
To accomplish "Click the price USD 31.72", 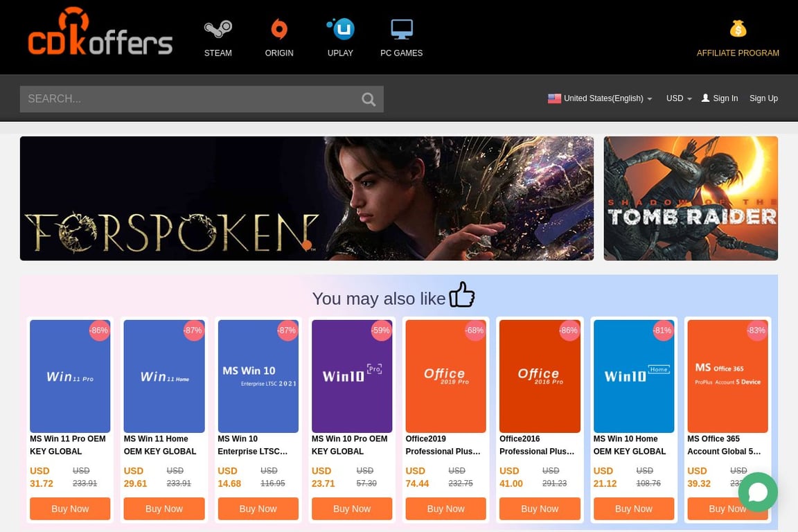I will tap(42, 477).
